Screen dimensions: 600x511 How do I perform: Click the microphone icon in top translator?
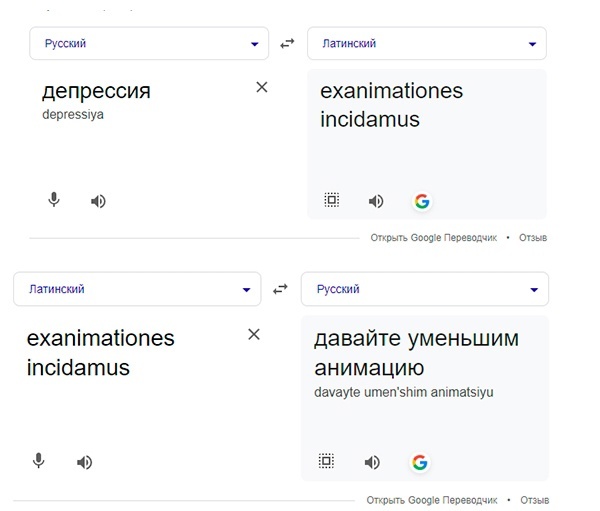54,200
